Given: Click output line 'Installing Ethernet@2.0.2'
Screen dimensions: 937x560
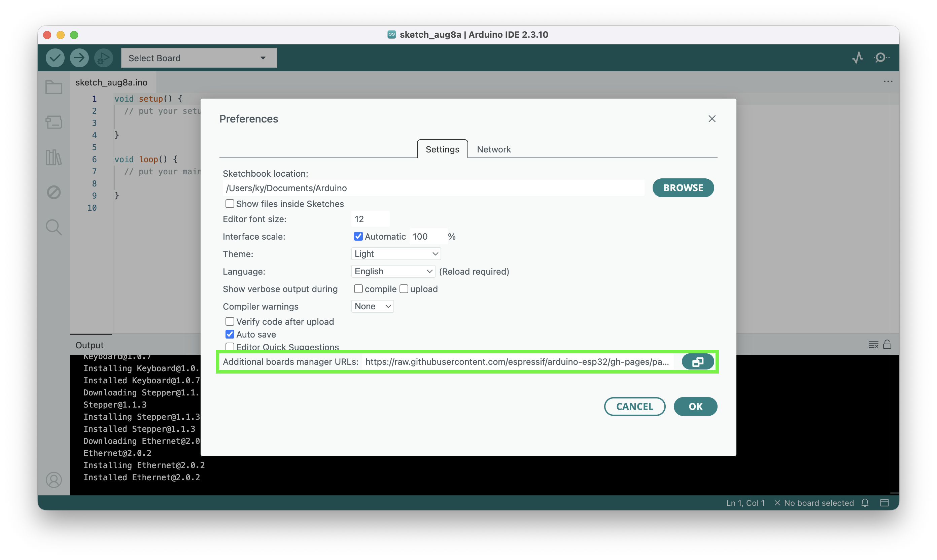Looking at the screenshot, I should pyautogui.click(x=144, y=465).
